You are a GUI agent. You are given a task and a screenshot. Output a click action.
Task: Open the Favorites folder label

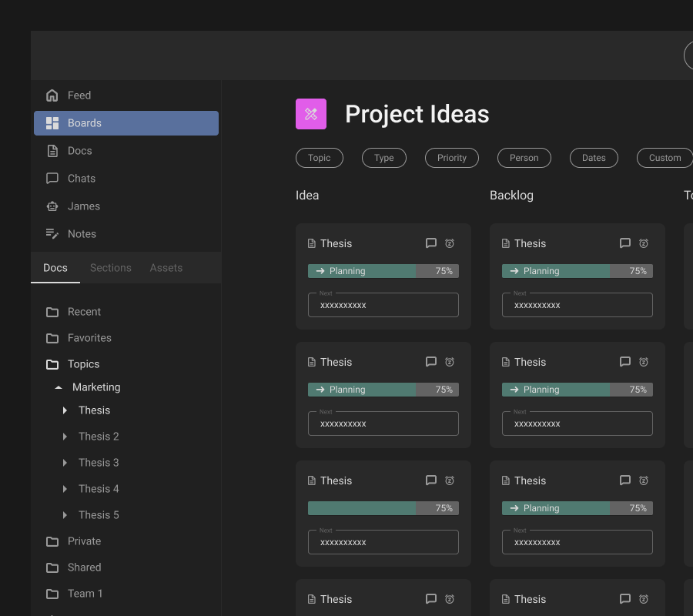(x=89, y=338)
